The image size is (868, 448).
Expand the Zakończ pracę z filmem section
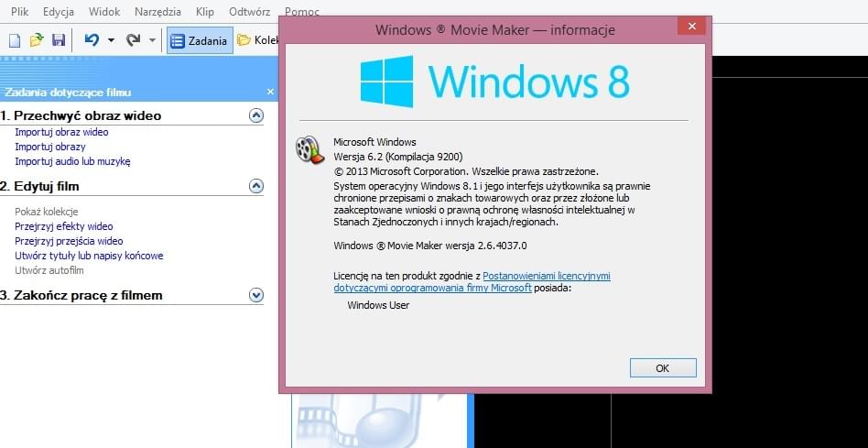(255, 295)
